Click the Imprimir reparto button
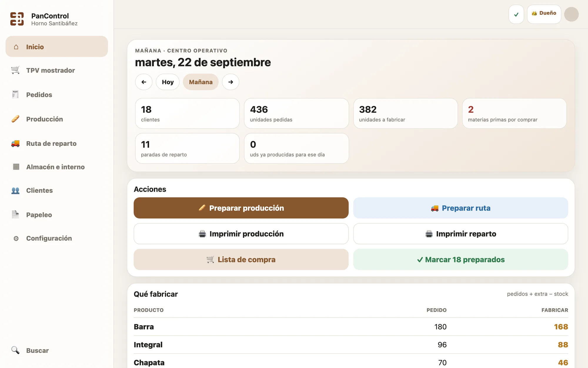The width and height of the screenshot is (588, 368). 461,234
